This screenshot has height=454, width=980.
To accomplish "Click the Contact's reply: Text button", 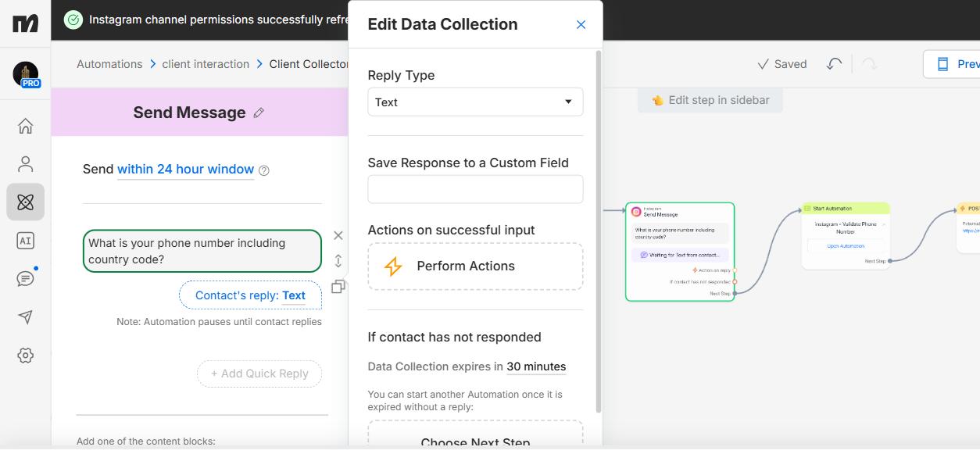I will (x=250, y=295).
